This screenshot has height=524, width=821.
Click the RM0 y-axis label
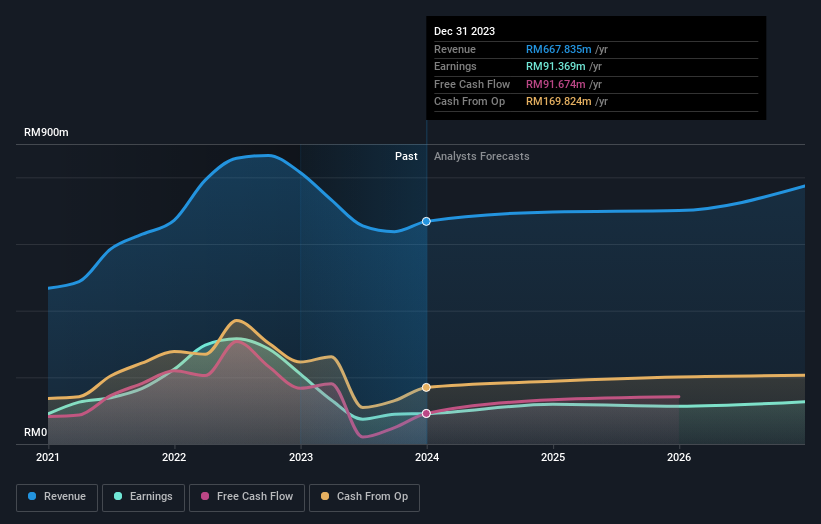(35, 432)
